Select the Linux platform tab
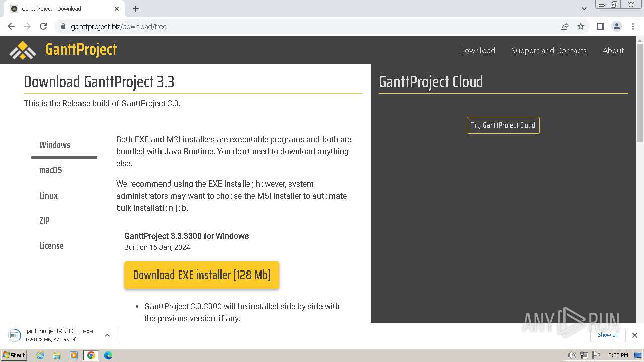The image size is (644, 362). coord(64,196)
